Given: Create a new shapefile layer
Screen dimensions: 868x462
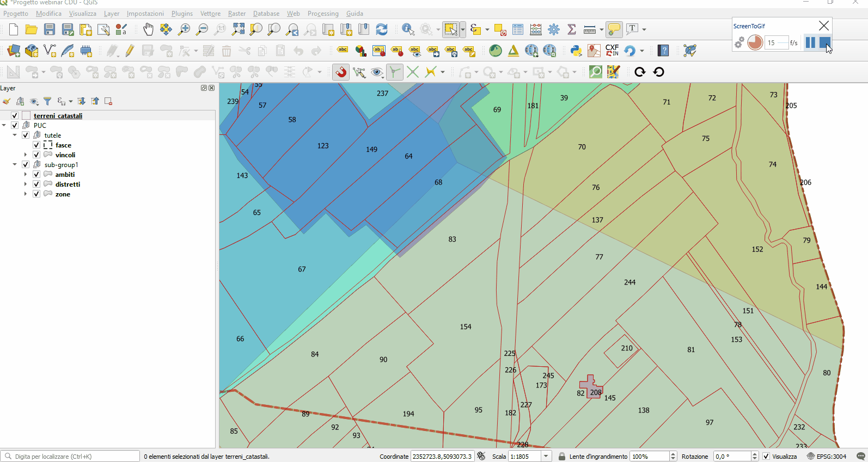Looking at the screenshot, I should [50, 51].
